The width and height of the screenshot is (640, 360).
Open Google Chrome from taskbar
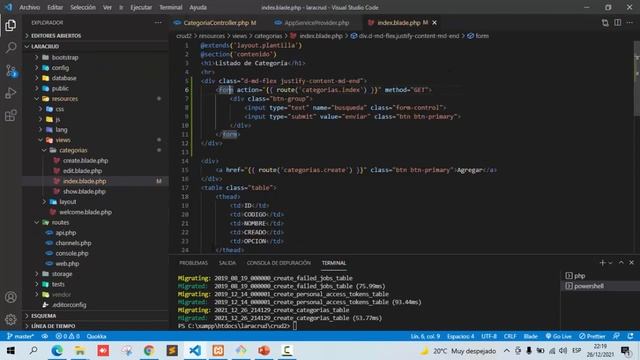click(x=149, y=351)
